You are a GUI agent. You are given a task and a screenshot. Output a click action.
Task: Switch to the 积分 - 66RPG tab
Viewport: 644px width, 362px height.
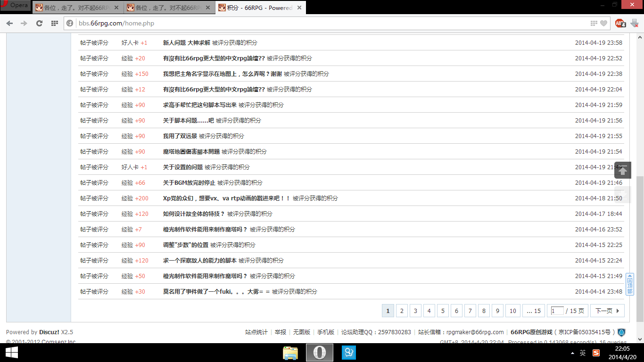(260, 8)
